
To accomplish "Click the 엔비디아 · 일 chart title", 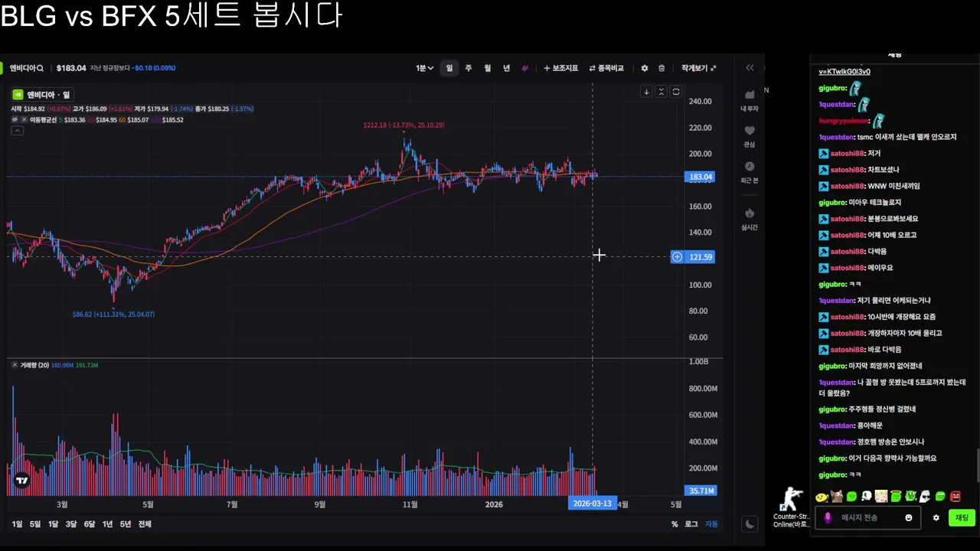I will (x=42, y=95).
